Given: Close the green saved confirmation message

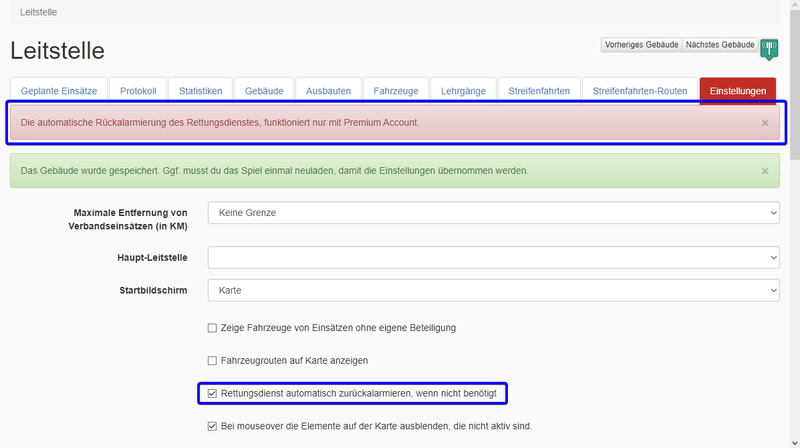Looking at the screenshot, I should coord(765,171).
